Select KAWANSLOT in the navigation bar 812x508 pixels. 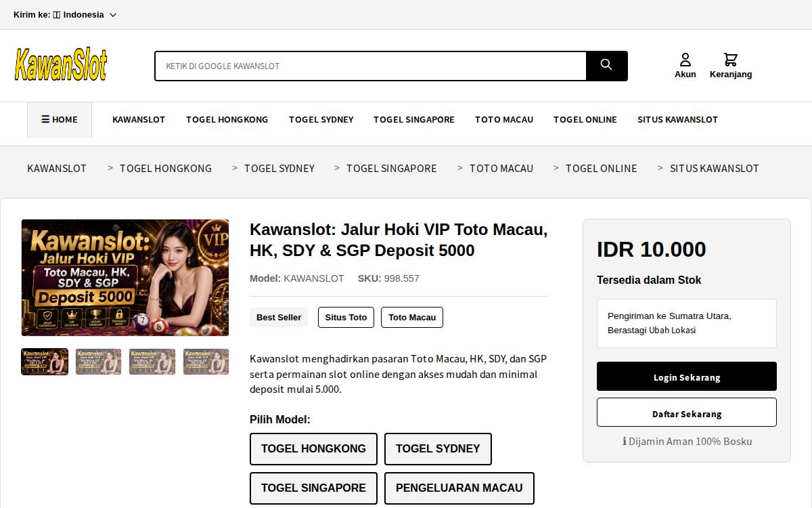point(139,119)
